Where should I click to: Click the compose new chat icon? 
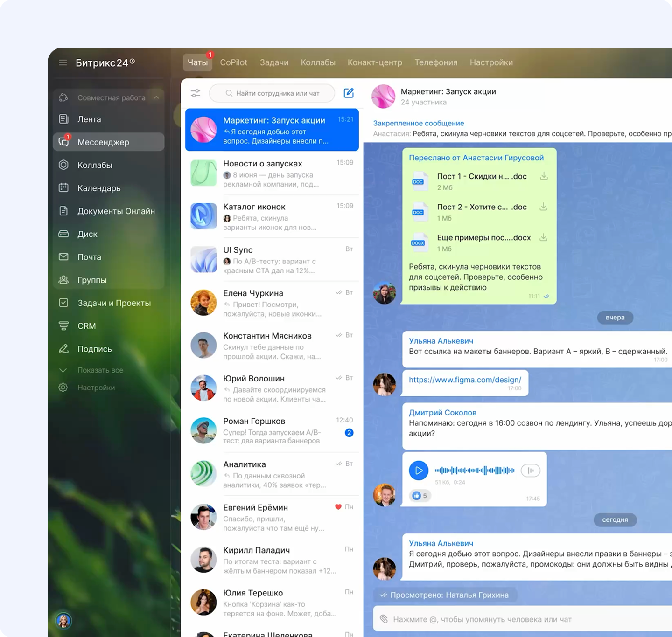(349, 93)
